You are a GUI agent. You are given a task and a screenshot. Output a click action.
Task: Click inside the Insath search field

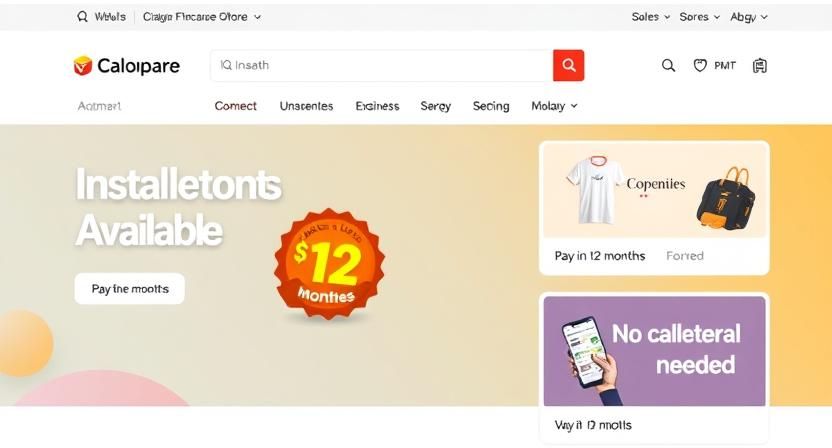click(382, 65)
